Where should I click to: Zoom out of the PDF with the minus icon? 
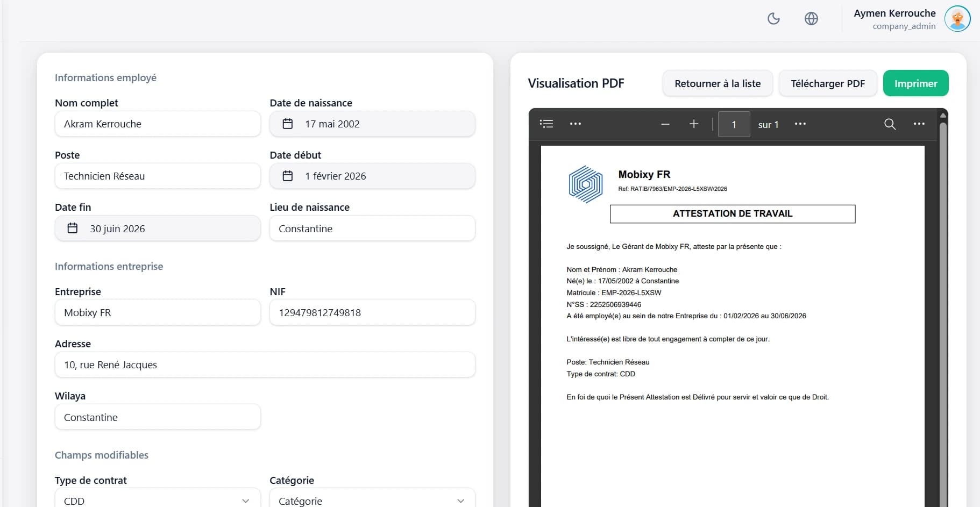click(665, 124)
